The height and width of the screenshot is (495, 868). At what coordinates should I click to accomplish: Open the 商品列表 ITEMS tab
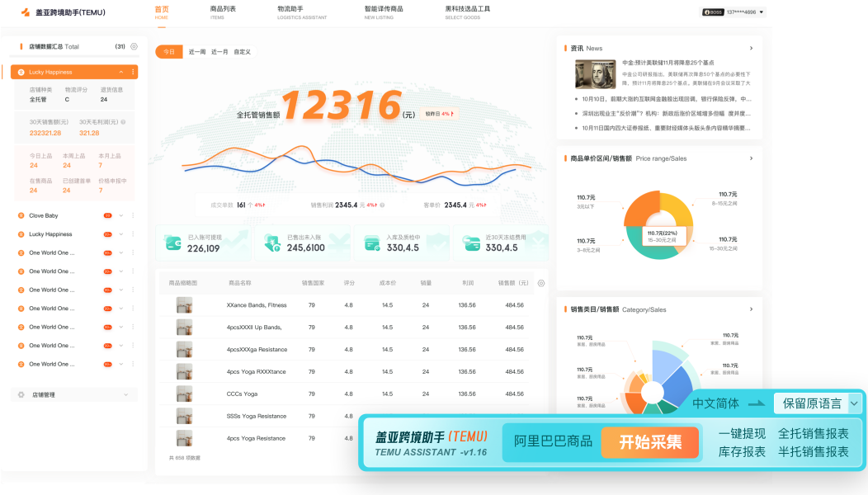tap(223, 12)
